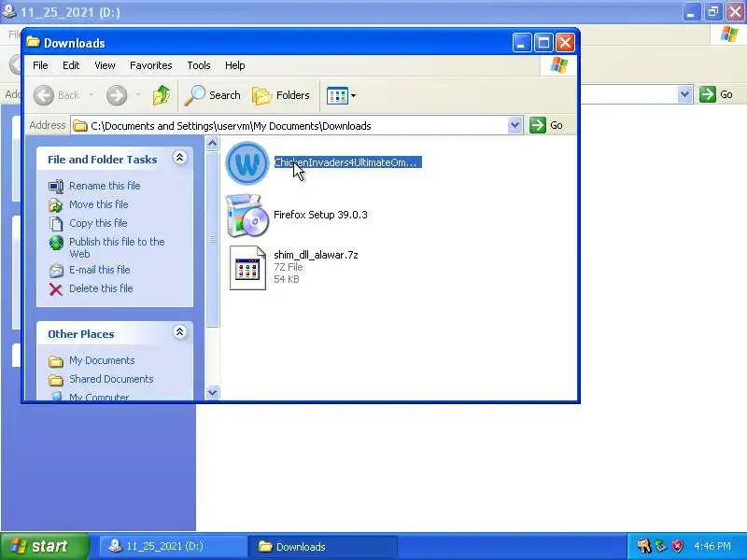Click the E-mail envelope icon

[x=56, y=271]
